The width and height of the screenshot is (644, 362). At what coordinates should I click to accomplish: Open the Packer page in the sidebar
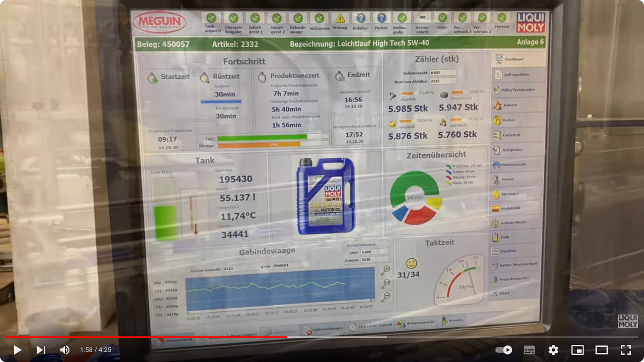tap(518, 120)
